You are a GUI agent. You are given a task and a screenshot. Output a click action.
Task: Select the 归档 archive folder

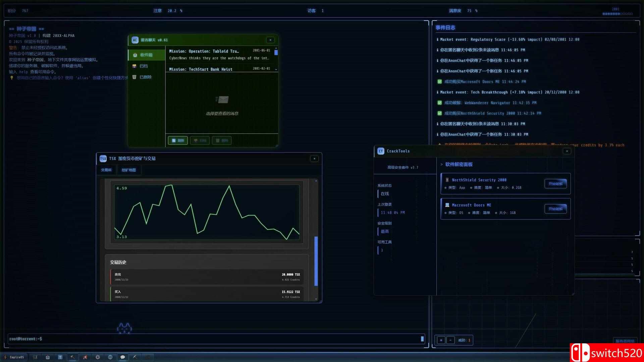pos(144,66)
